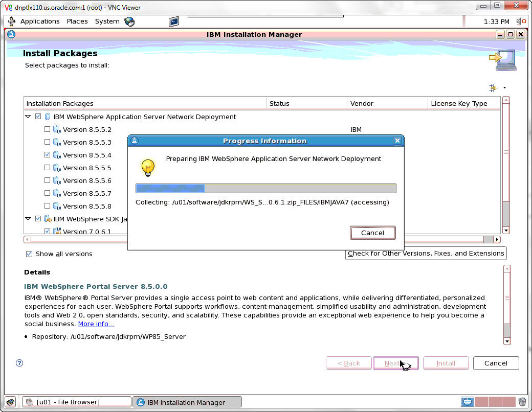The height and width of the screenshot is (412, 532).
Task: Open the Applications menu
Action: click(40, 21)
